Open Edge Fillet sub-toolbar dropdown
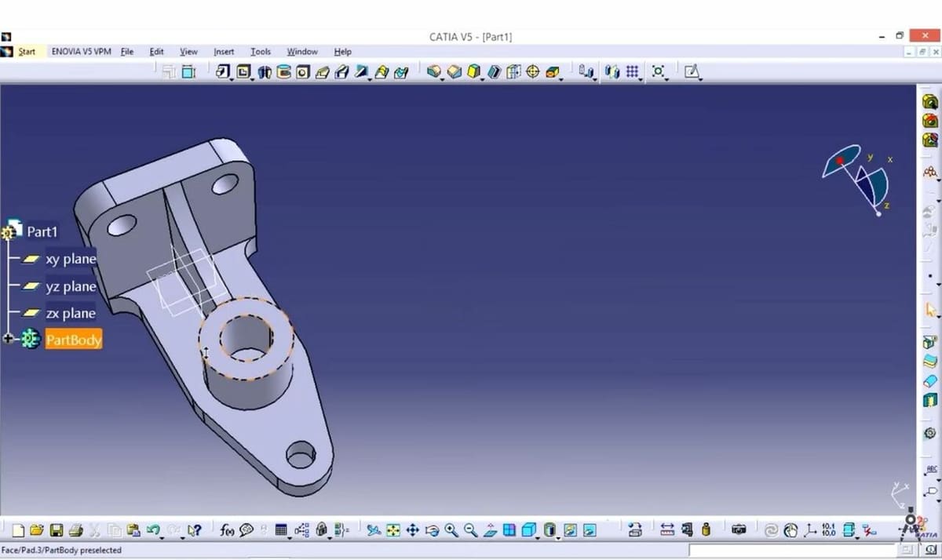Image resolution: width=942 pixels, height=560 pixels. tap(442, 78)
